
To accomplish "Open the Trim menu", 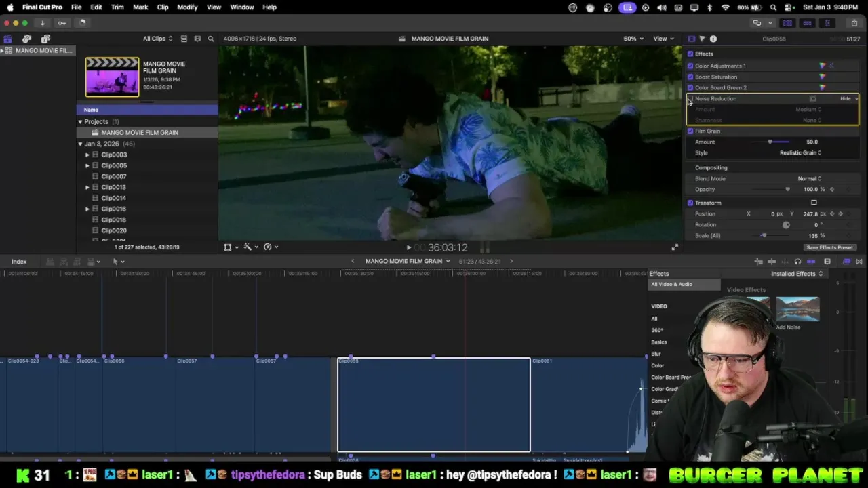I will (x=117, y=7).
